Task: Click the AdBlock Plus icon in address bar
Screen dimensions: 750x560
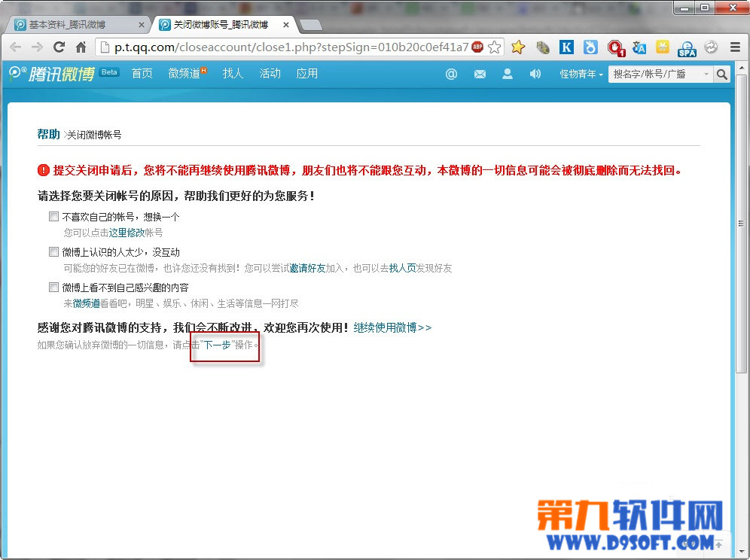Action: 477,47
